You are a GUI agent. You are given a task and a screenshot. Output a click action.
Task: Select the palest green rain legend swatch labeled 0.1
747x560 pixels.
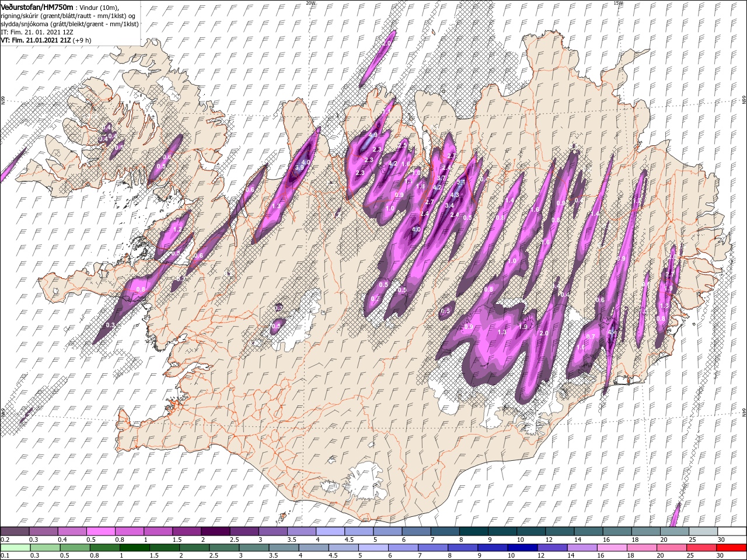15,548
